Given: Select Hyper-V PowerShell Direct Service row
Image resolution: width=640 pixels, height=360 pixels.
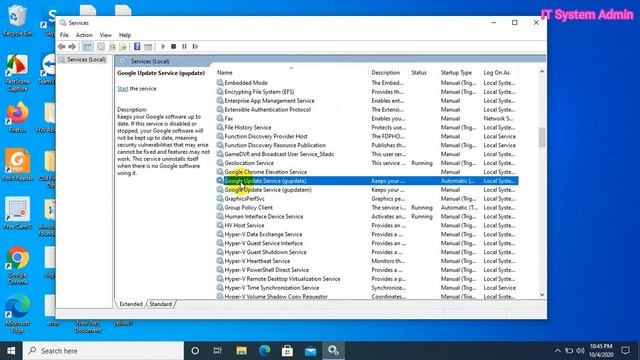Looking at the screenshot, I should (x=367, y=270).
